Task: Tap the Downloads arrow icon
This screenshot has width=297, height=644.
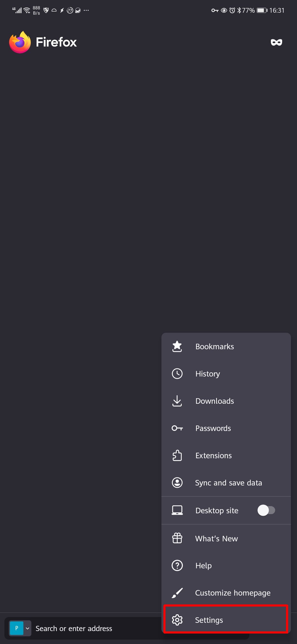Action: [177, 401]
